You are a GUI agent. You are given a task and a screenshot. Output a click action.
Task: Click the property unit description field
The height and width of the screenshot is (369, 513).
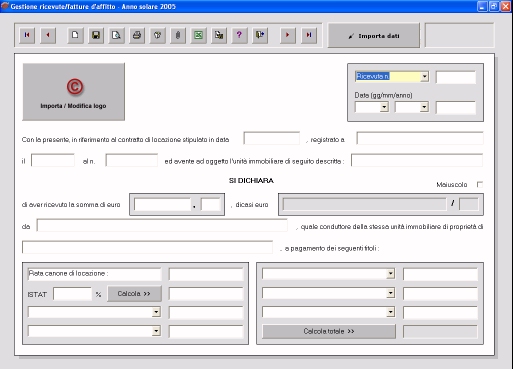[417, 160]
